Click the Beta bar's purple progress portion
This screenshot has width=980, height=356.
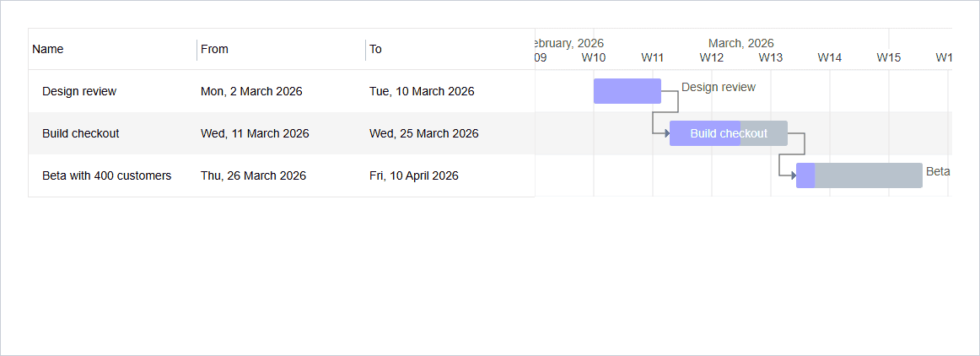tap(805, 175)
